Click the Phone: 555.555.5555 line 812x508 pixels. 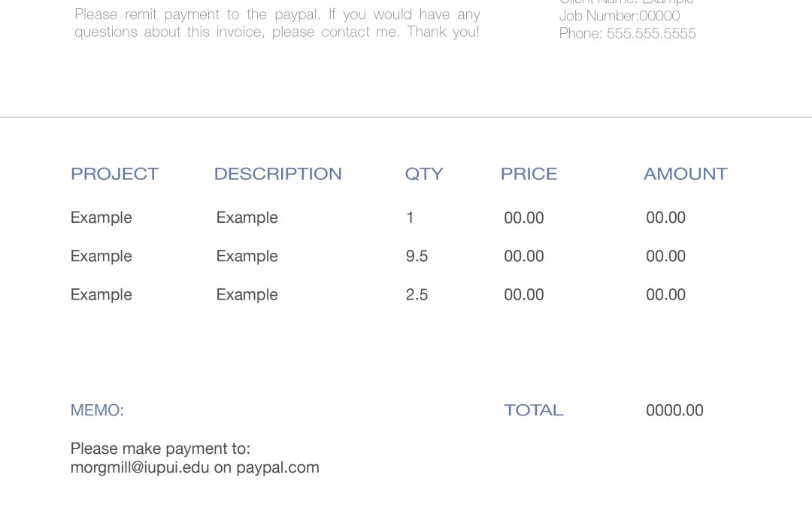pos(628,33)
